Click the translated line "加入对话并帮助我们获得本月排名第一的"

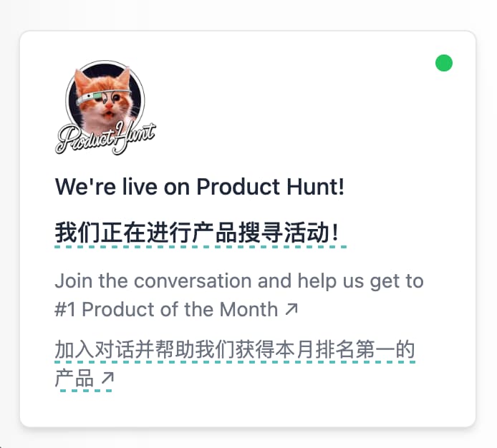[x=235, y=350]
